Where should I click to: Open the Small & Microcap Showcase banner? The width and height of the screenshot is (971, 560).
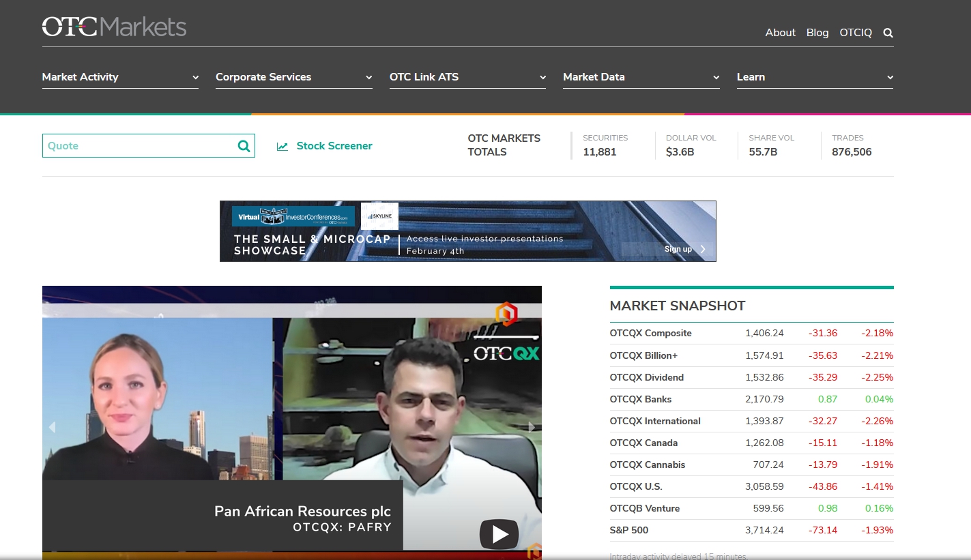click(467, 231)
